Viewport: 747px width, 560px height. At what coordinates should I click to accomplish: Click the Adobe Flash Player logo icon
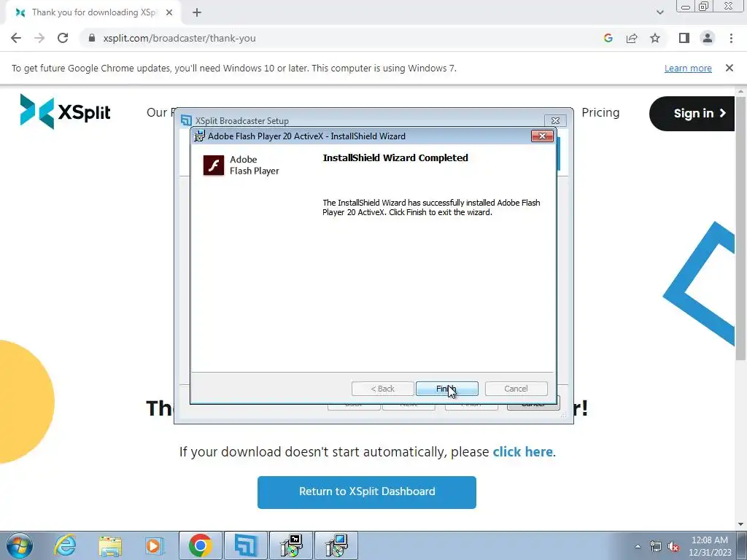(214, 166)
